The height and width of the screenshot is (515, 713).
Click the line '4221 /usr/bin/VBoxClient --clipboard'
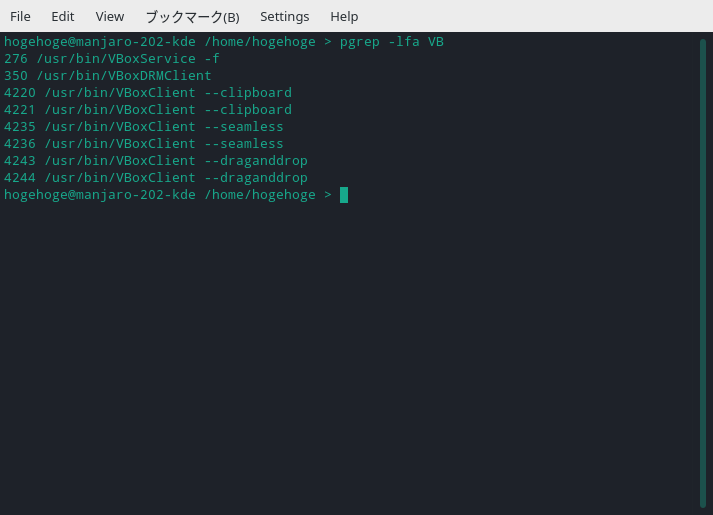click(148, 110)
